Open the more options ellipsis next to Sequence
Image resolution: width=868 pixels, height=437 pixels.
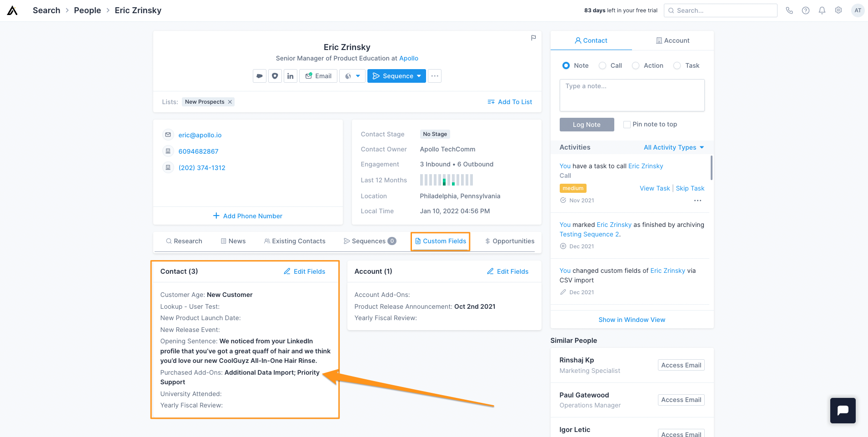435,76
